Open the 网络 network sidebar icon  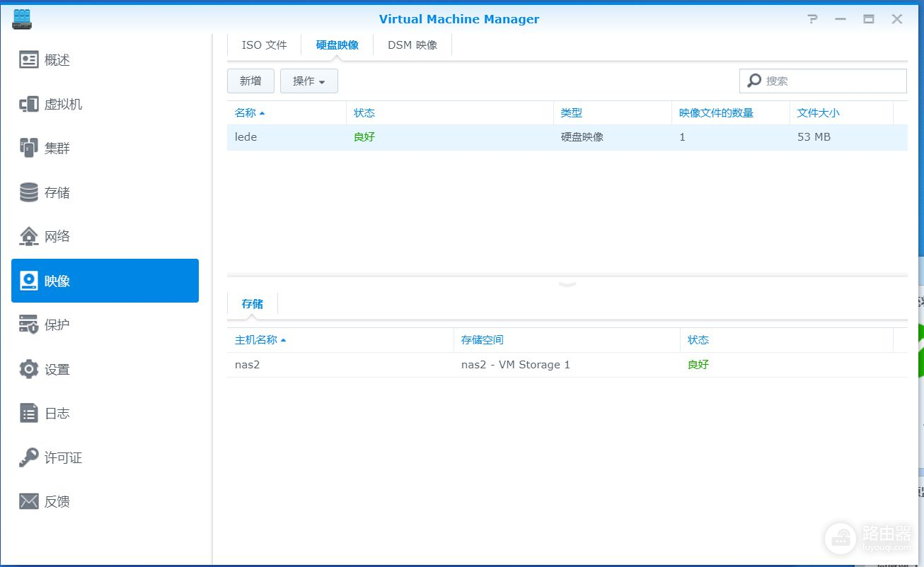point(29,236)
